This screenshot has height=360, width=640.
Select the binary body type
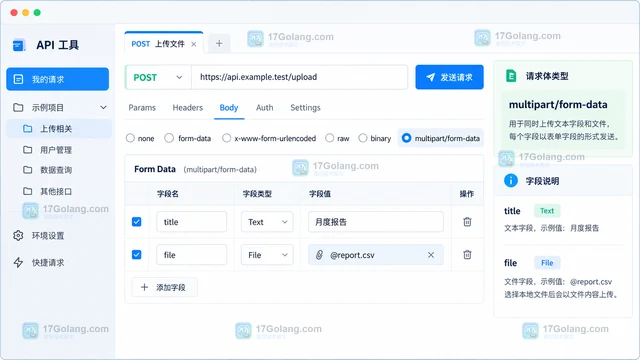coord(362,138)
